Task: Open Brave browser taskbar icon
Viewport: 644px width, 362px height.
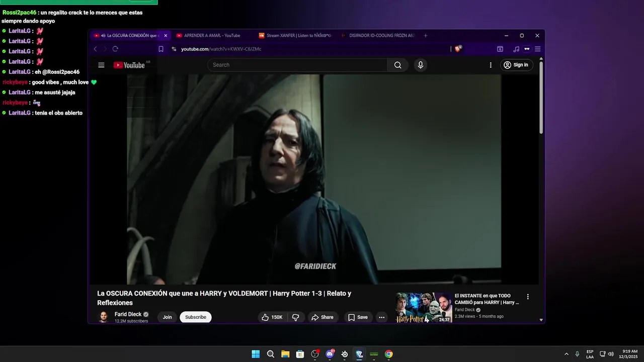Action: pos(359,354)
